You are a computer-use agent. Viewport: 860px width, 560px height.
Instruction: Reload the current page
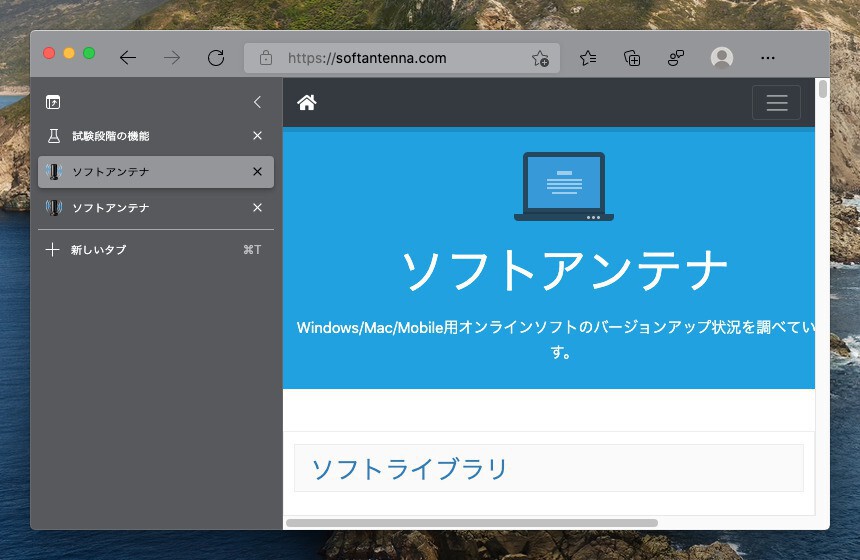click(216, 58)
